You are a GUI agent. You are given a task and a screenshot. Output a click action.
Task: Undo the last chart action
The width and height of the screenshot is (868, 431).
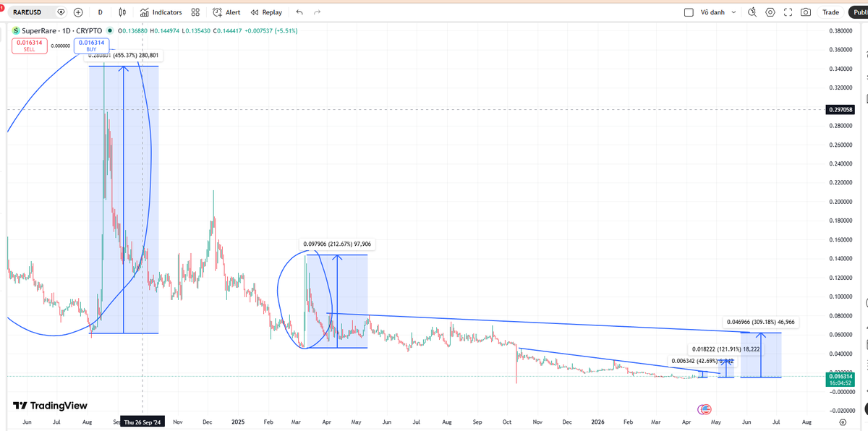pos(299,12)
